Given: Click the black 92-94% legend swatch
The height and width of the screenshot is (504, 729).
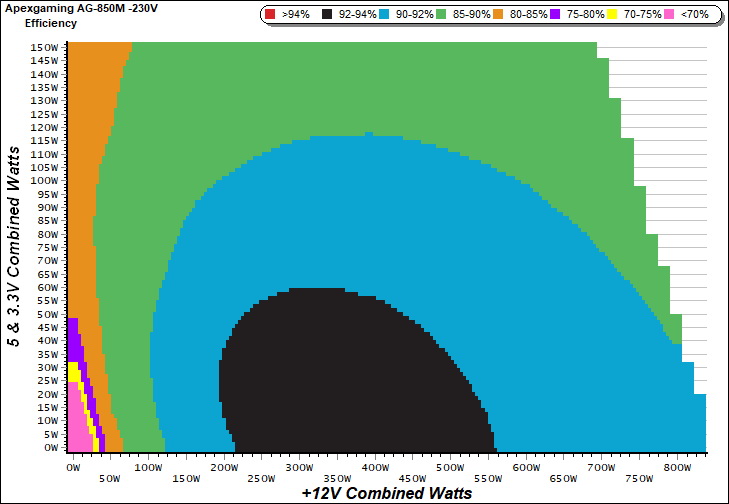Looking at the screenshot, I should (326, 15).
